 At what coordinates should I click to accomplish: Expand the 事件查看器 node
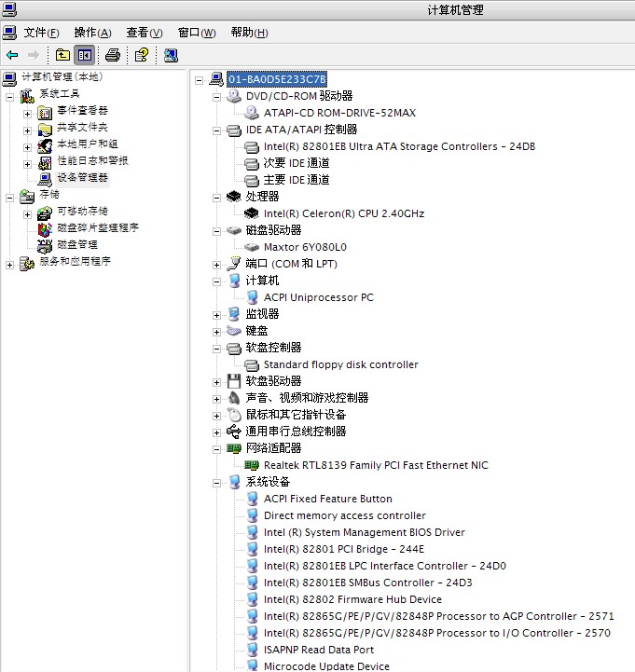[x=28, y=112]
